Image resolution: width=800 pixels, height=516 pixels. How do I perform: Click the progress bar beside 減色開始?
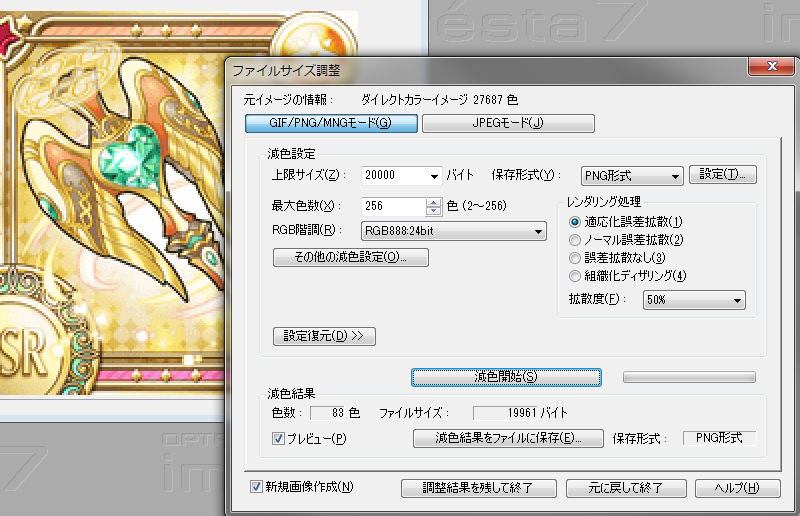pyautogui.click(x=689, y=377)
